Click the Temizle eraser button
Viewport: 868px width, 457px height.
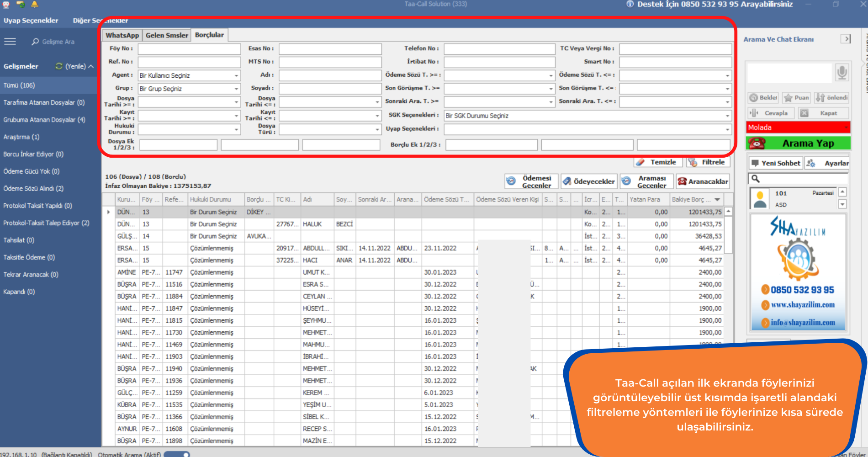(658, 162)
